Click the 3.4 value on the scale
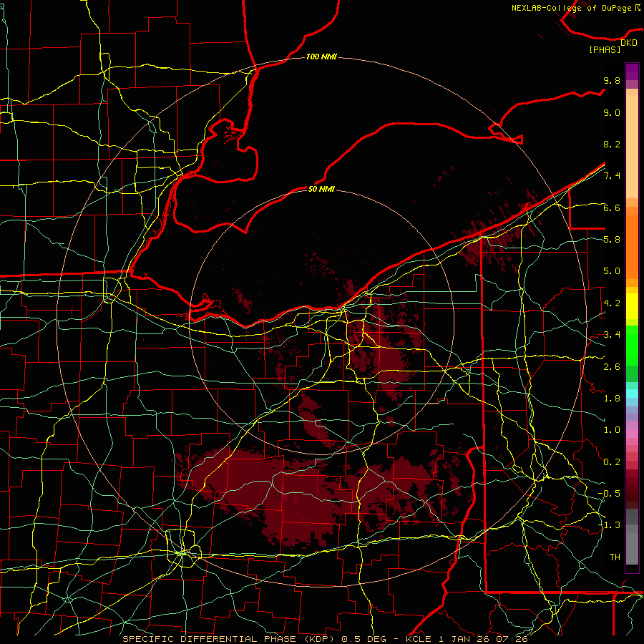Viewport: 644px width, 644px height. [612, 335]
